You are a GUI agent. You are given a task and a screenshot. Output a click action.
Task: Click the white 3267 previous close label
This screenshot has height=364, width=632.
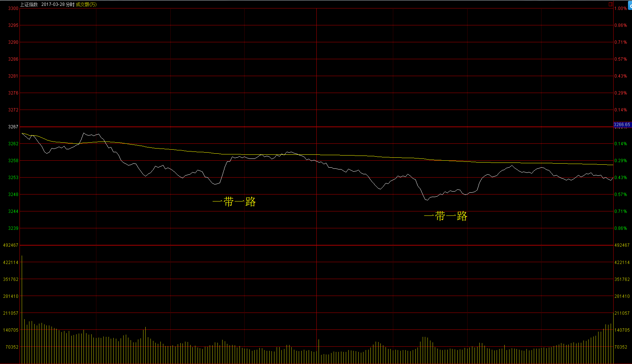click(x=13, y=127)
